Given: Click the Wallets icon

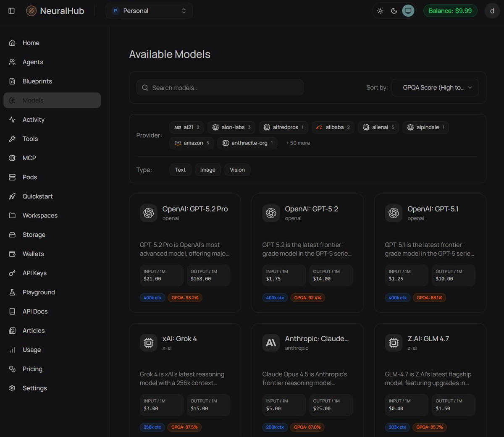Looking at the screenshot, I should pyautogui.click(x=12, y=254).
